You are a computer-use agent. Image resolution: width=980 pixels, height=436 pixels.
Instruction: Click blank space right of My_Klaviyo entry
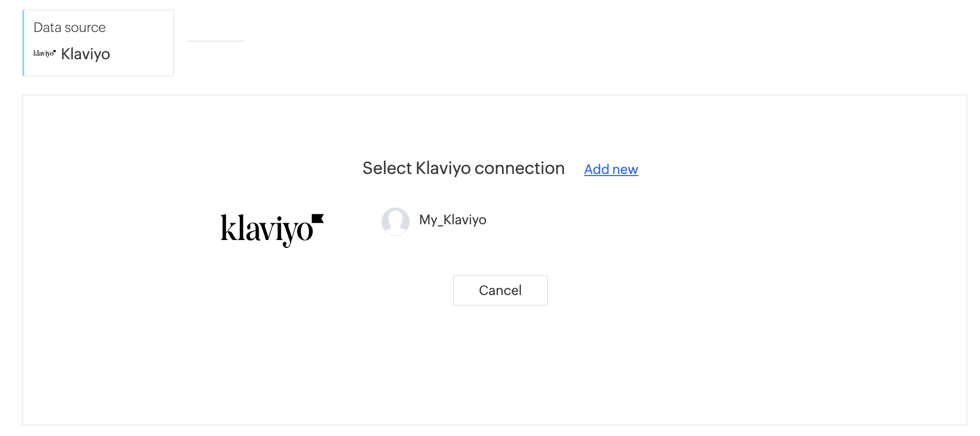(682, 220)
